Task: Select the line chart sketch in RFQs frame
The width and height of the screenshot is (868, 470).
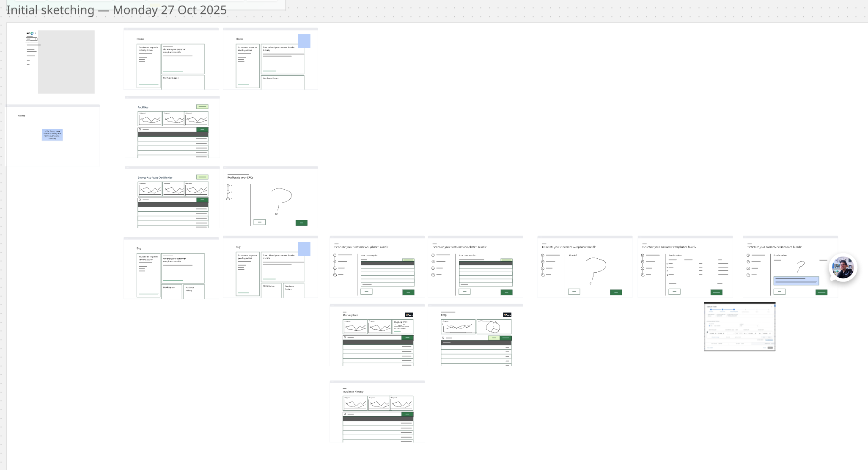Action: [x=458, y=326]
